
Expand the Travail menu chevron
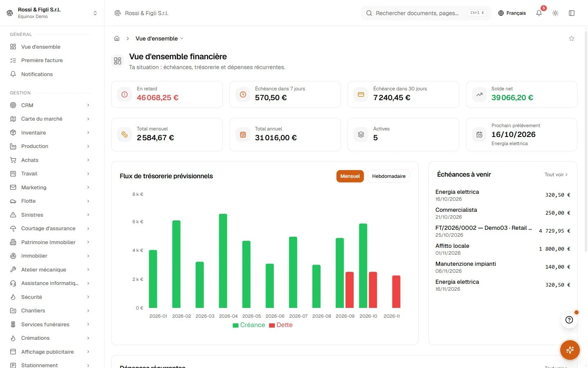pos(88,174)
